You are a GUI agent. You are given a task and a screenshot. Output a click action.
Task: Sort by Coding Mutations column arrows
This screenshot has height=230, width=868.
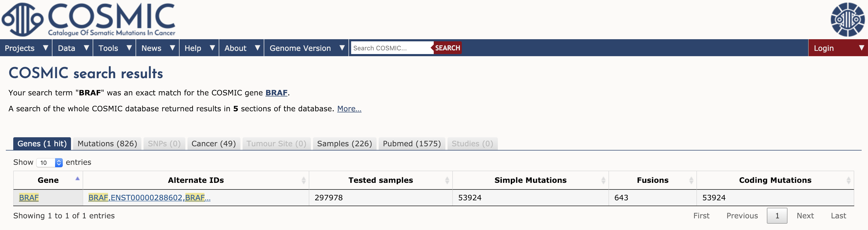tap(848, 180)
